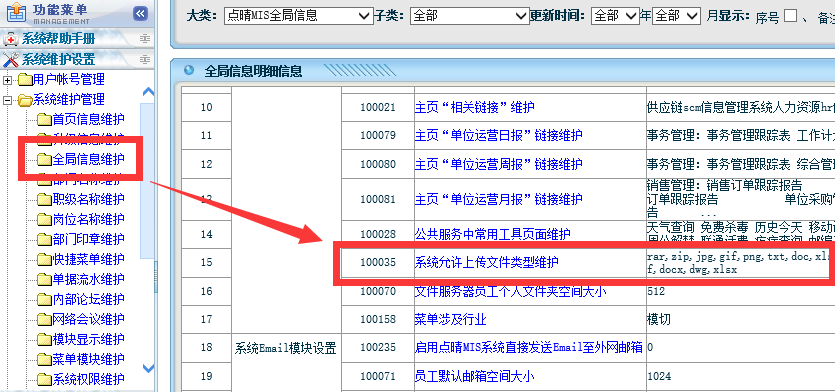Open 系统允许上传文件类型维护 link
835x392 pixels.
coord(487,262)
